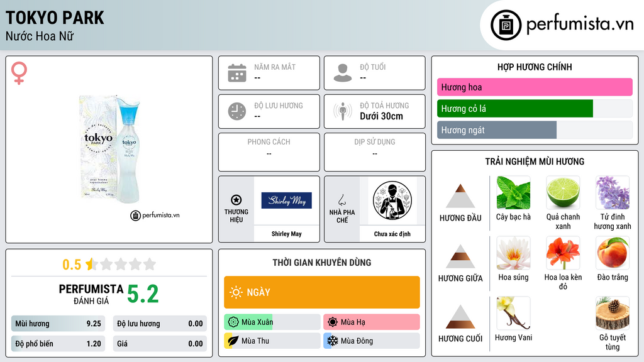Click the sillage icon for Độ toả hương
Screen dimensions: 644x362
point(343,111)
